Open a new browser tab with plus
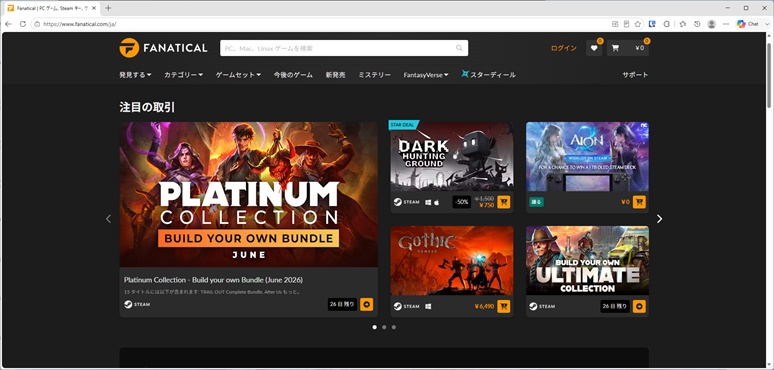The height and width of the screenshot is (370, 774). tap(108, 8)
